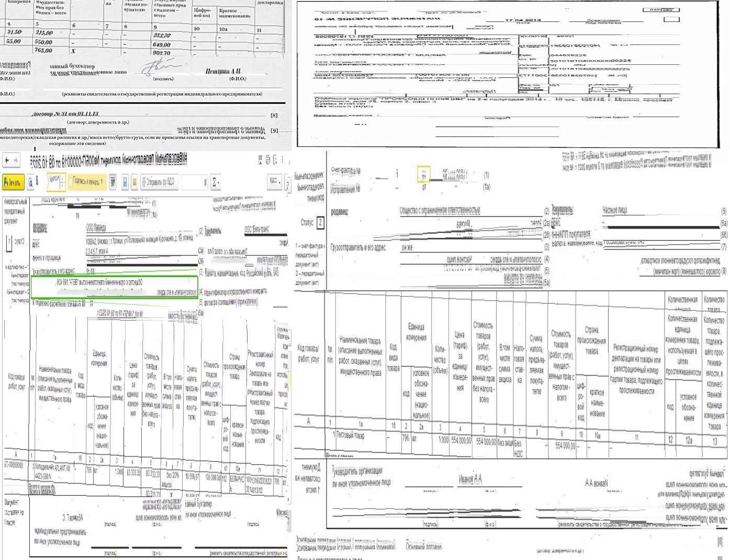This screenshot has width=730, height=560.
Task: Click Отправить по ЭДО button
Action: [159, 182]
